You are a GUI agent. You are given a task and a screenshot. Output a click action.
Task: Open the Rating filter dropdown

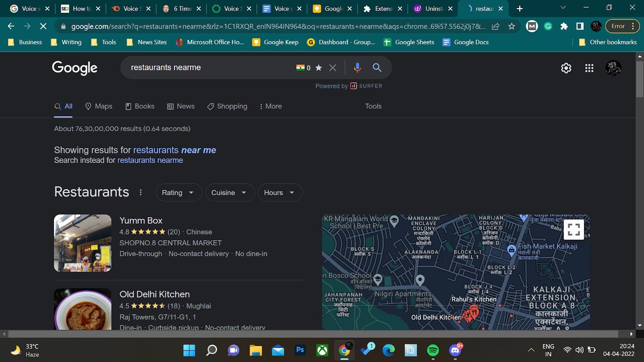click(x=178, y=193)
